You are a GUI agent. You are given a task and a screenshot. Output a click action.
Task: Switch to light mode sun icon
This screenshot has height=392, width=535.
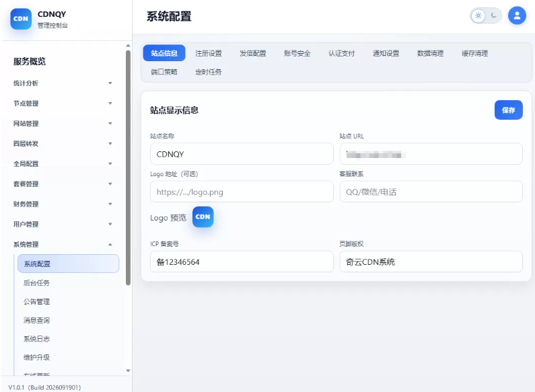tap(478, 15)
